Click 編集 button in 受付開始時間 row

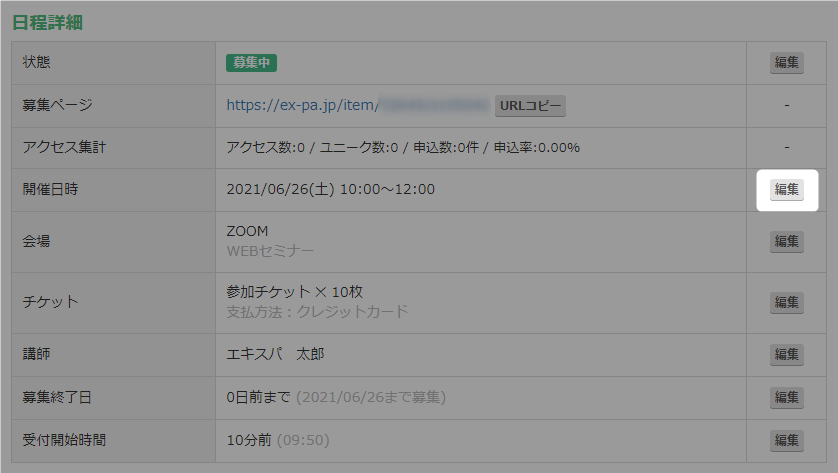(786, 440)
